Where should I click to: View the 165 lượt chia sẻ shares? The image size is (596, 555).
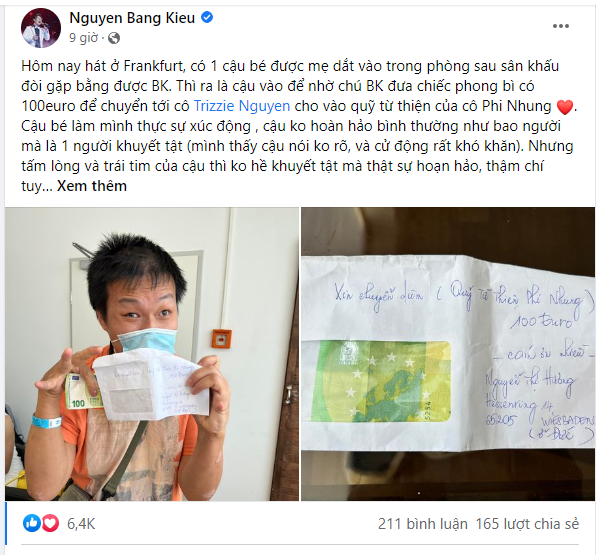528,524
